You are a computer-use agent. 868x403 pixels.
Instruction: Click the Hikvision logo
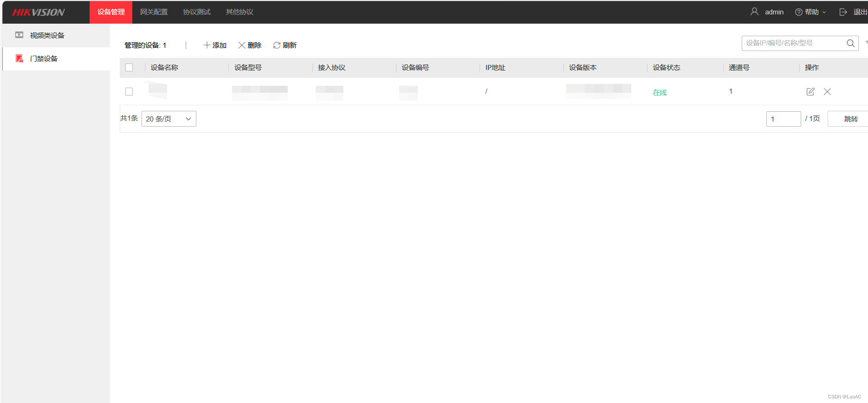point(39,13)
